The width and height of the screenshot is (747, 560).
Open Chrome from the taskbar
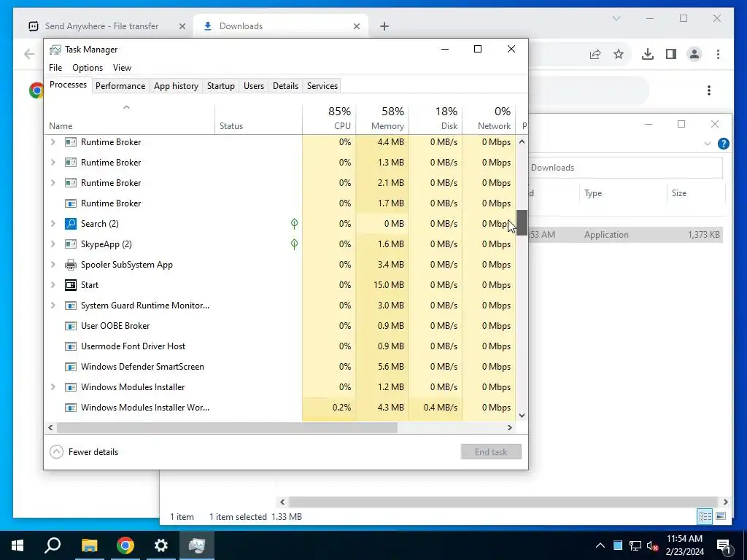coord(125,545)
